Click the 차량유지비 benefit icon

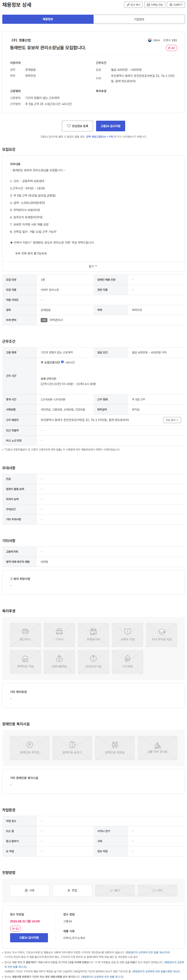point(94,635)
